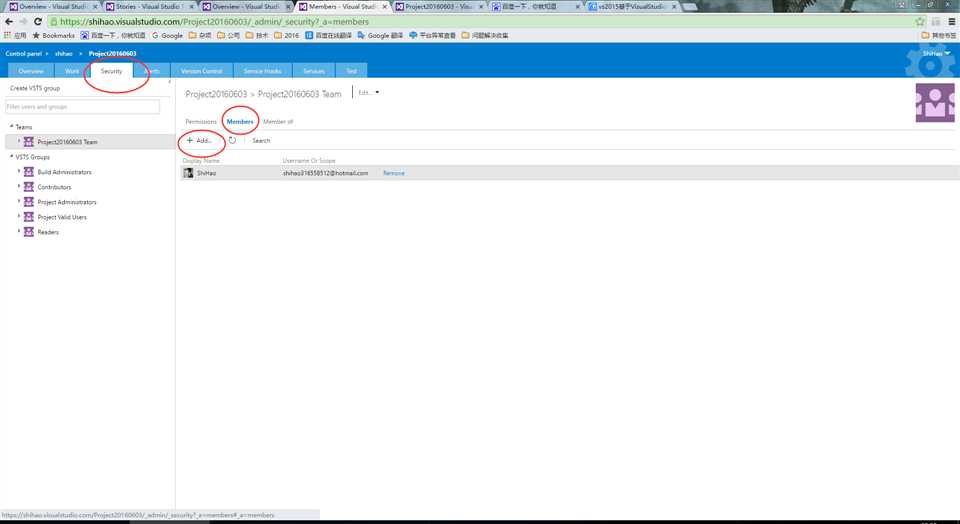Open the Permissions sub-tab

coord(201,122)
